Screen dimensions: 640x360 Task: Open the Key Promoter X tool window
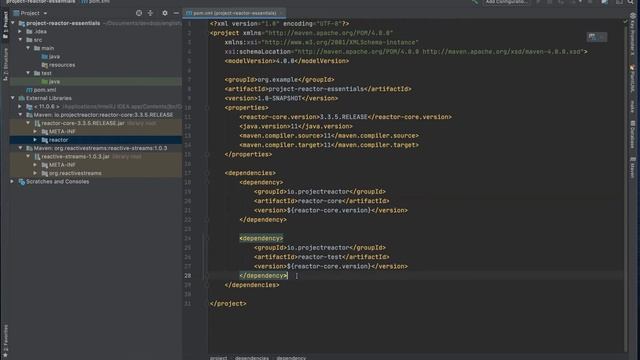[632, 33]
